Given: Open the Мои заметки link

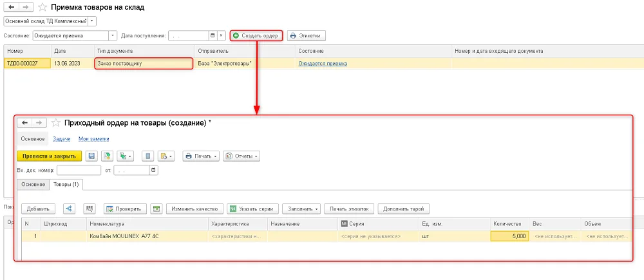Looking at the screenshot, I should coord(93,139).
